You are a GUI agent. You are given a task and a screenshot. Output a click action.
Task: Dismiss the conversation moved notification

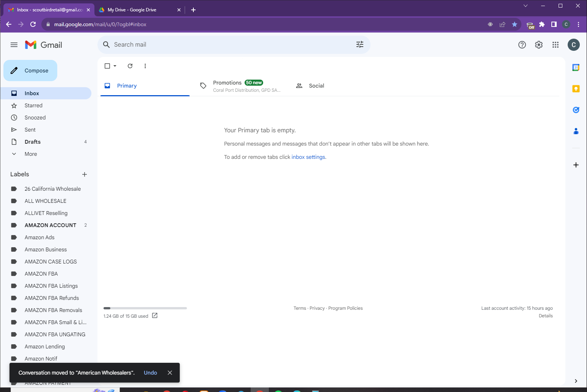pyautogui.click(x=170, y=373)
